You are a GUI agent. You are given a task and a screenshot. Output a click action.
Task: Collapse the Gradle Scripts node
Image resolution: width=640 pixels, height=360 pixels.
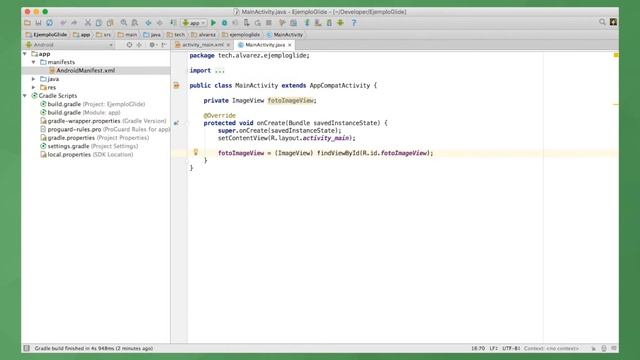pos(25,96)
